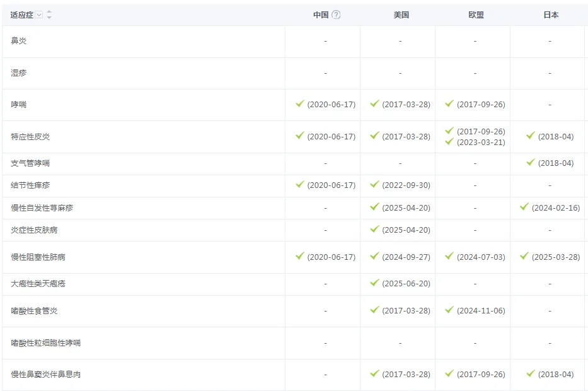Viewport: 588px width, 391px height.
Task: Select the 湿疹 indication row label
Action: click(x=19, y=73)
